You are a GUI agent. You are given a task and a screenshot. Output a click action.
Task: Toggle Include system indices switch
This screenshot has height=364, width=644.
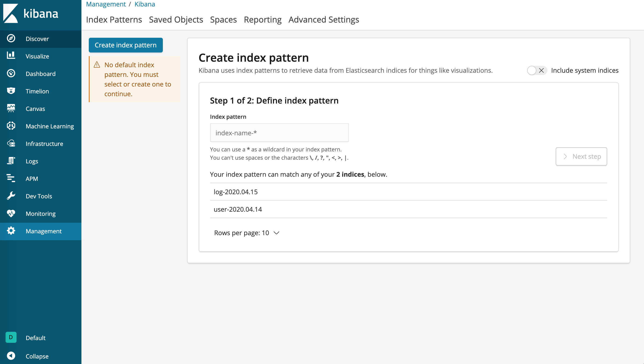pyautogui.click(x=537, y=71)
